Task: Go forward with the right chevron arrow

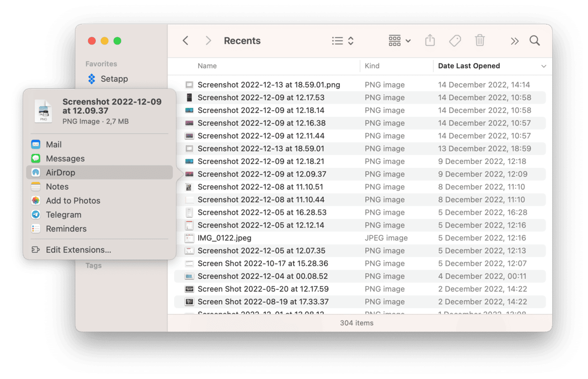Action: (209, 41)
